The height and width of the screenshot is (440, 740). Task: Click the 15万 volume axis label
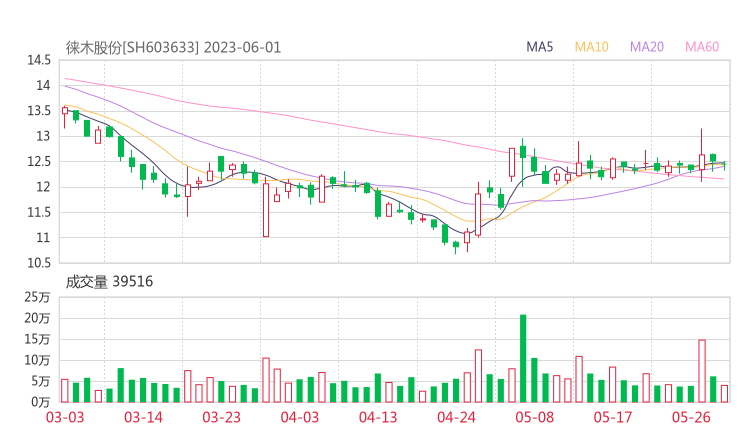coord(37,339)
